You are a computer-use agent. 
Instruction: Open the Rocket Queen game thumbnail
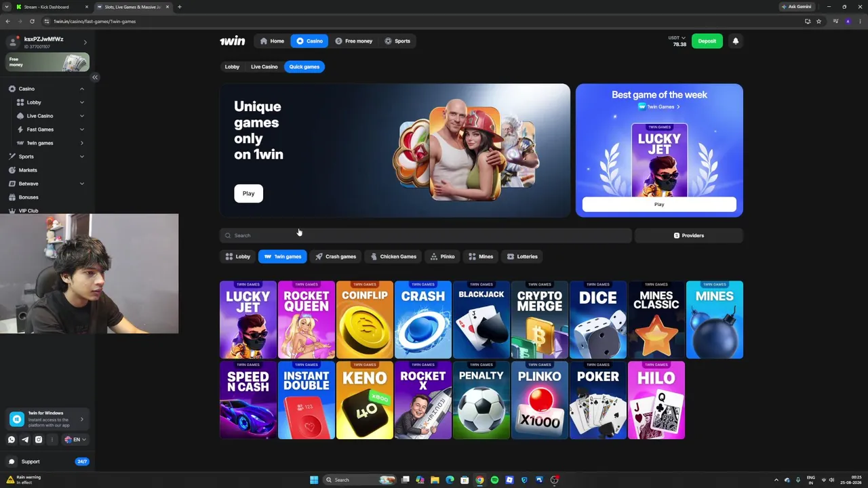[307, 320]
